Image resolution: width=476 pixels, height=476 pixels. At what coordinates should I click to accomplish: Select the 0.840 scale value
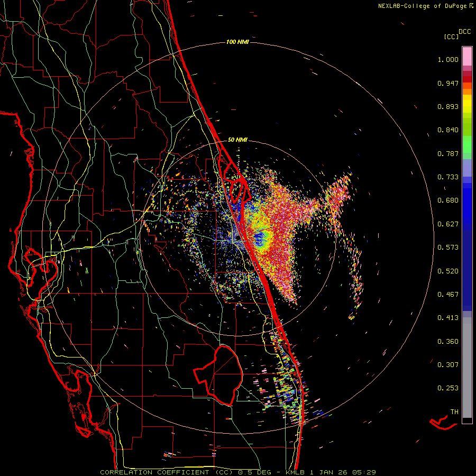click(x=448, y=130)
